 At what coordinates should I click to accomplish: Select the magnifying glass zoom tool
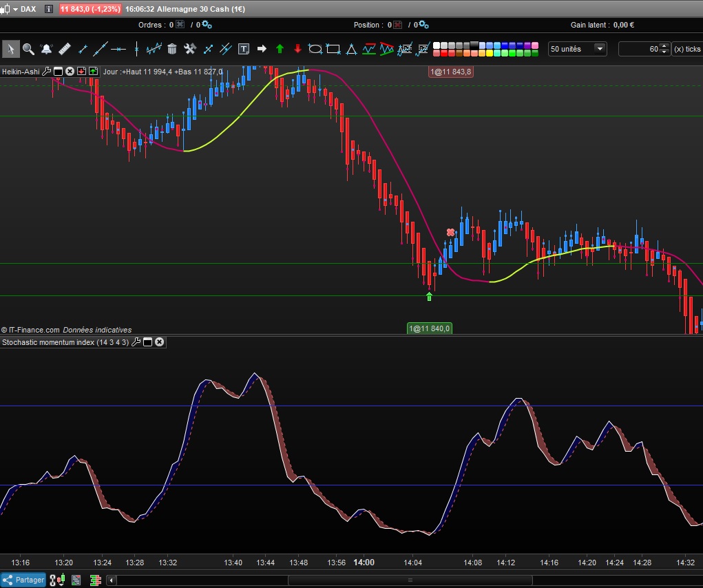[x=28, y=49]
